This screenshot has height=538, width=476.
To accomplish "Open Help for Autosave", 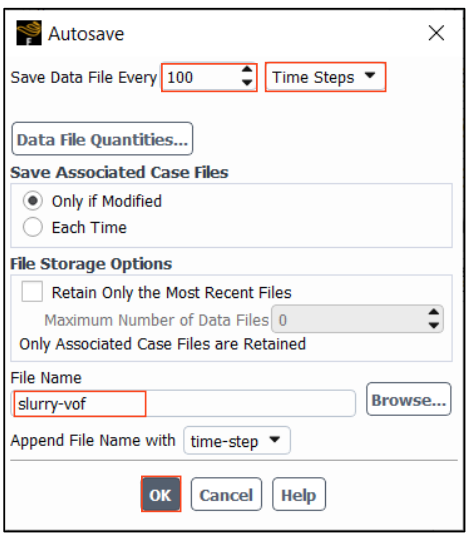I will coord(299,494).
